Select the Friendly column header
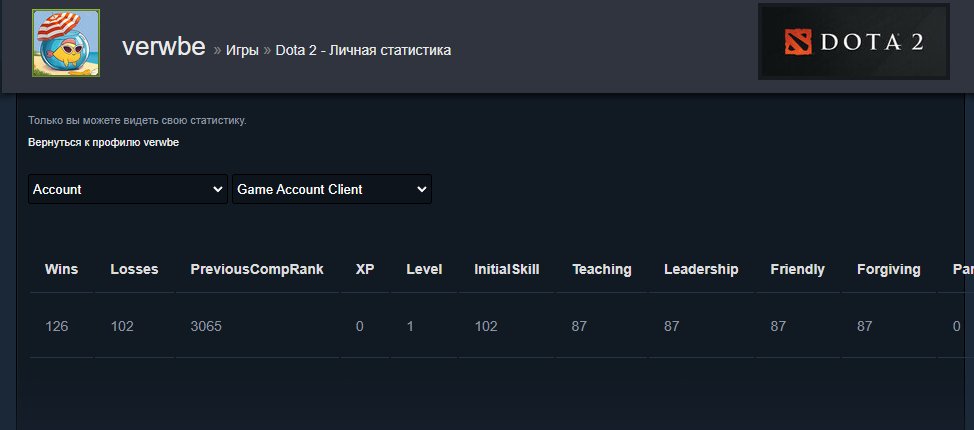Screen dimensions: 974x430 click(798, 269)
